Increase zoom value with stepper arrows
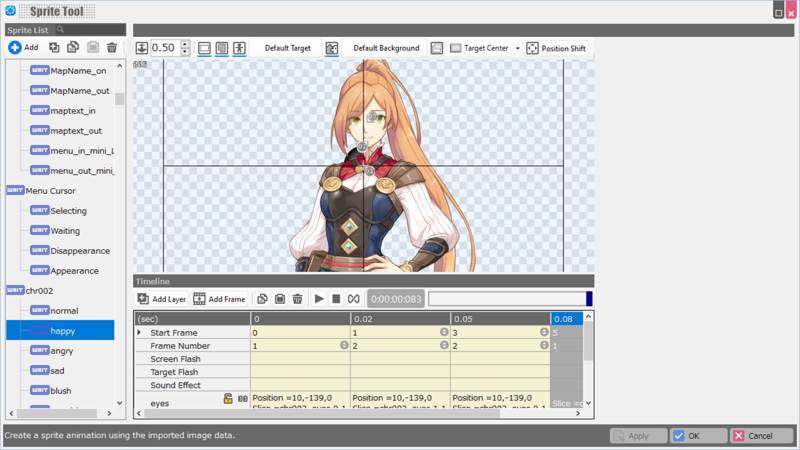800x450 pixels. tap(185, 44)
